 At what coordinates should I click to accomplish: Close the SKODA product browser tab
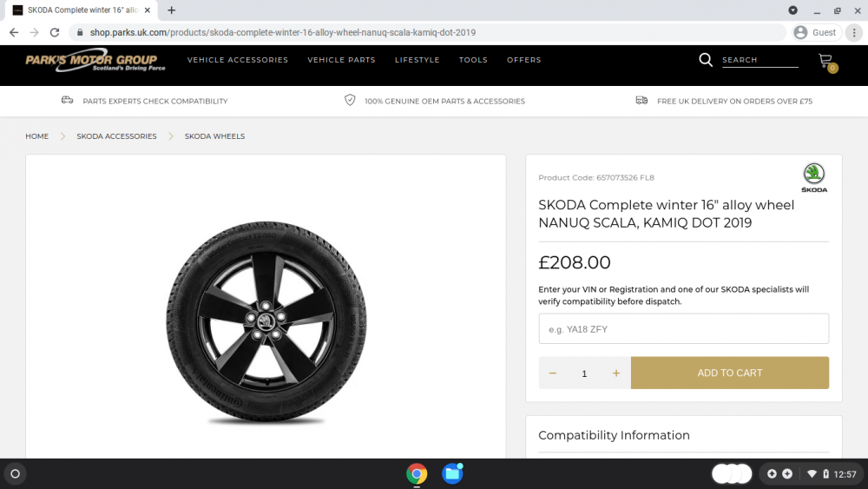coord(148,10)
